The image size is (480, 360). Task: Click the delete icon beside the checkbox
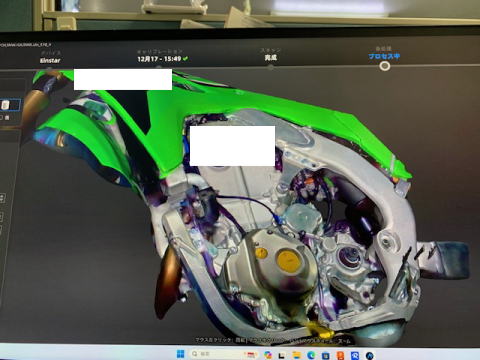(x=7, y=117)
